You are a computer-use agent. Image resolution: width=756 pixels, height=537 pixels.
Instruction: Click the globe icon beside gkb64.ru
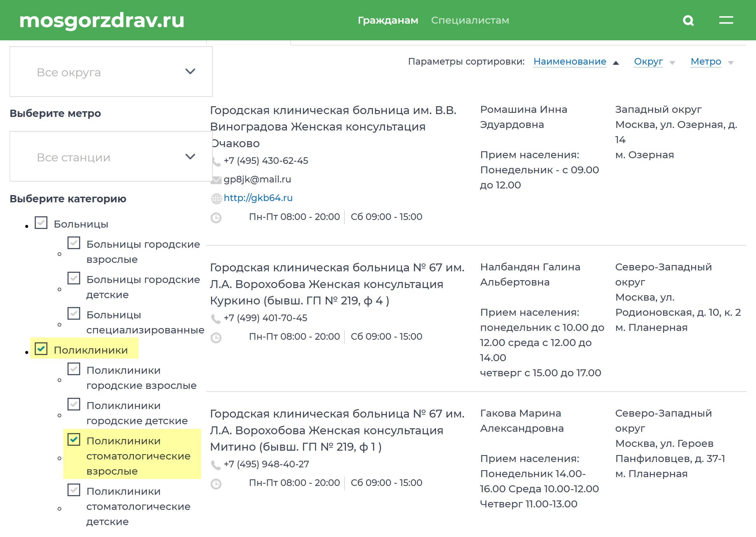[x=216, y=199]
